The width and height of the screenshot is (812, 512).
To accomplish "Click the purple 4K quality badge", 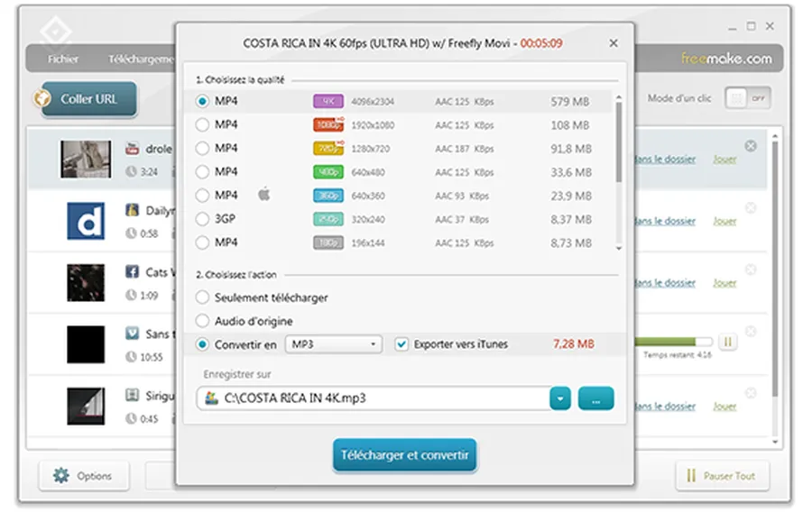I will click(x=328, y=101).
